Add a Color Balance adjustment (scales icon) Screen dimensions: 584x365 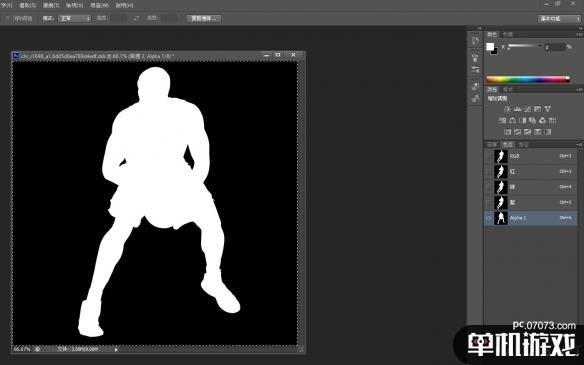tap(512, 120)
